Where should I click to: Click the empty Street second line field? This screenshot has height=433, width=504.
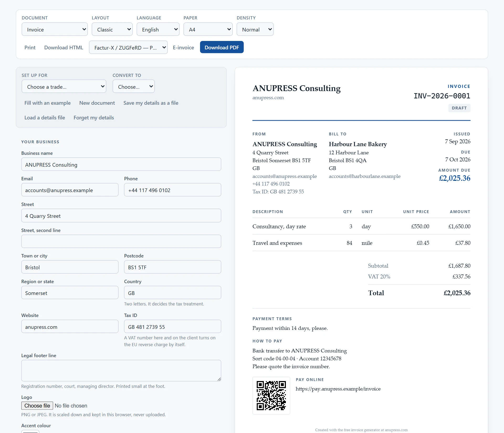(x=121, y=241)
